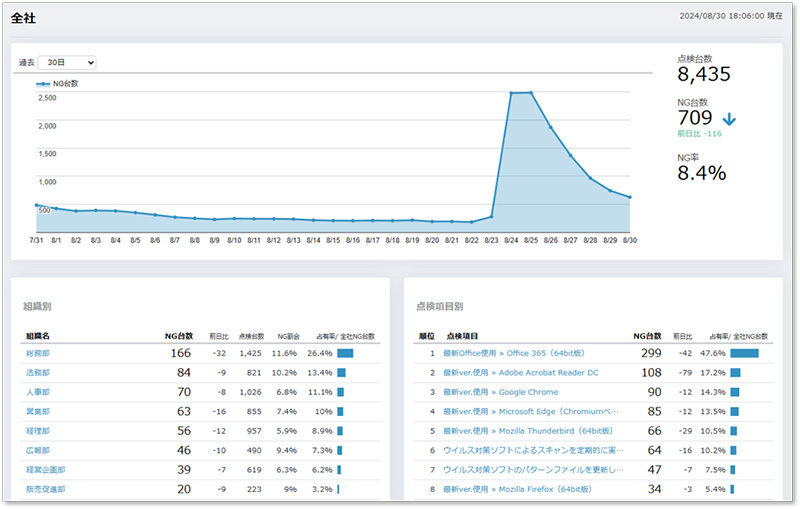Select the 8/30 last data point on chart
The height and width of the screenshot is (509, 800).
630,197
